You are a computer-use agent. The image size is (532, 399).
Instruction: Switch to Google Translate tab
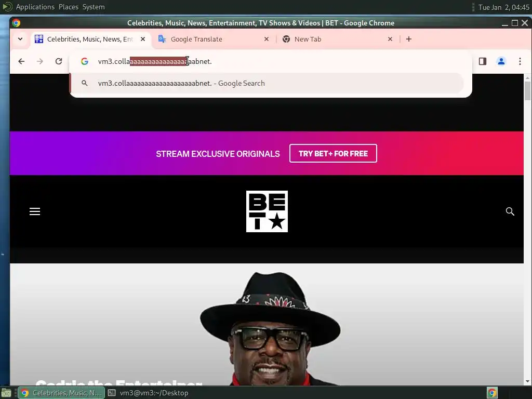click(x=212, y=39)
